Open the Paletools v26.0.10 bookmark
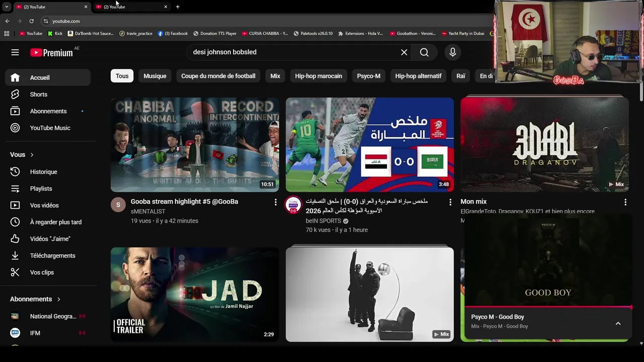 pos(313,34)
